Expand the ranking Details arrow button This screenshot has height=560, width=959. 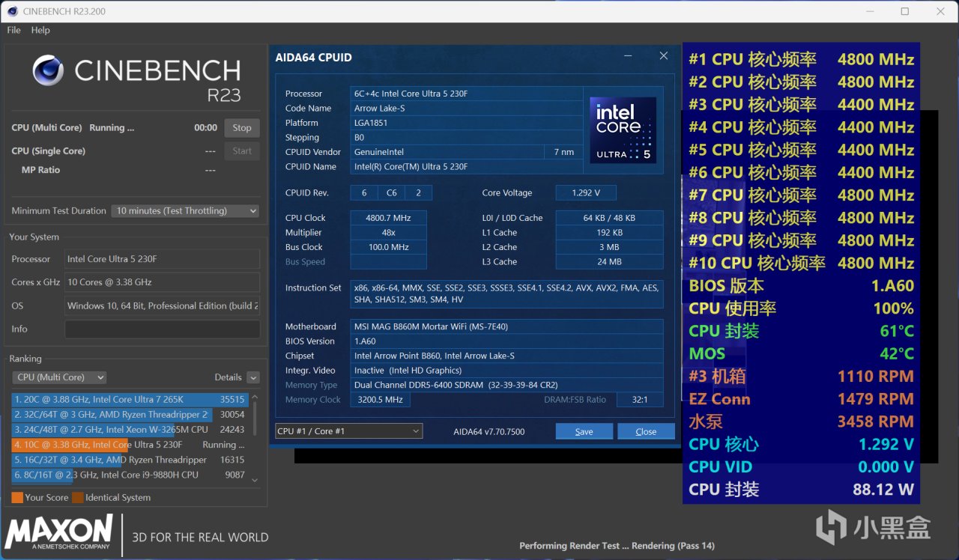click(x=253, y=377)
